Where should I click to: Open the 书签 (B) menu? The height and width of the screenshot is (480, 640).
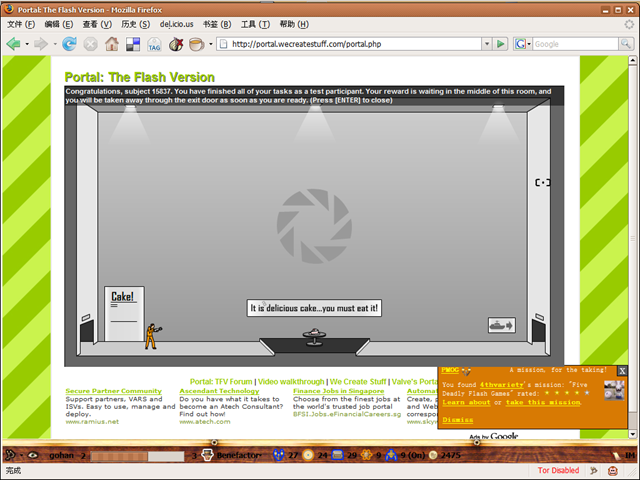pos(217,24)
